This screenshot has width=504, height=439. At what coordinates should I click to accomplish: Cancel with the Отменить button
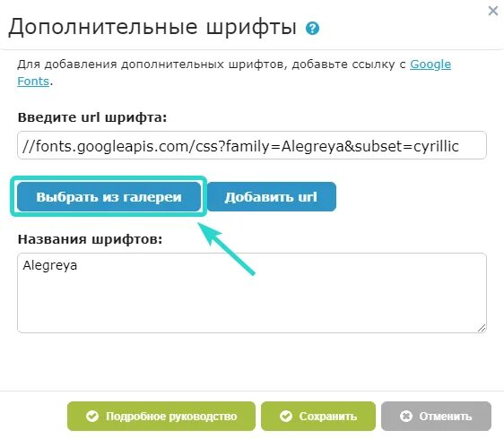436,417
